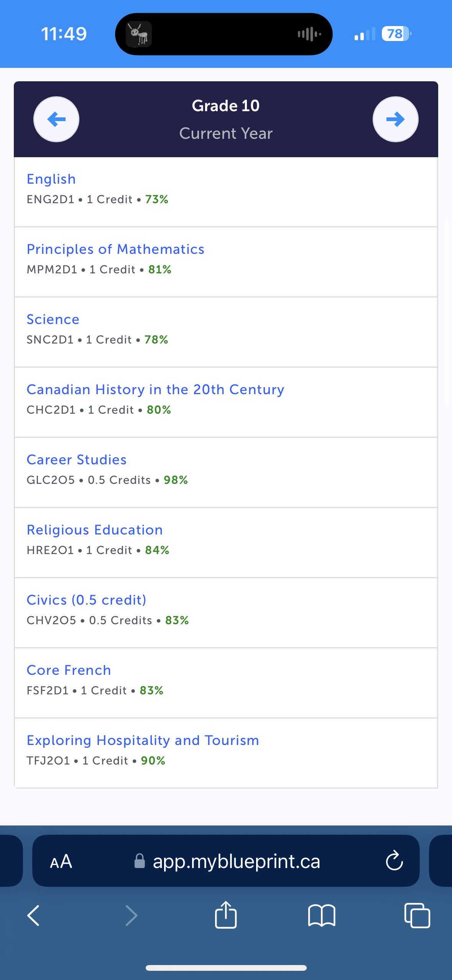The image size is (452, 980).
Task: Open the AA reader text options
Action: pos(61,862)
